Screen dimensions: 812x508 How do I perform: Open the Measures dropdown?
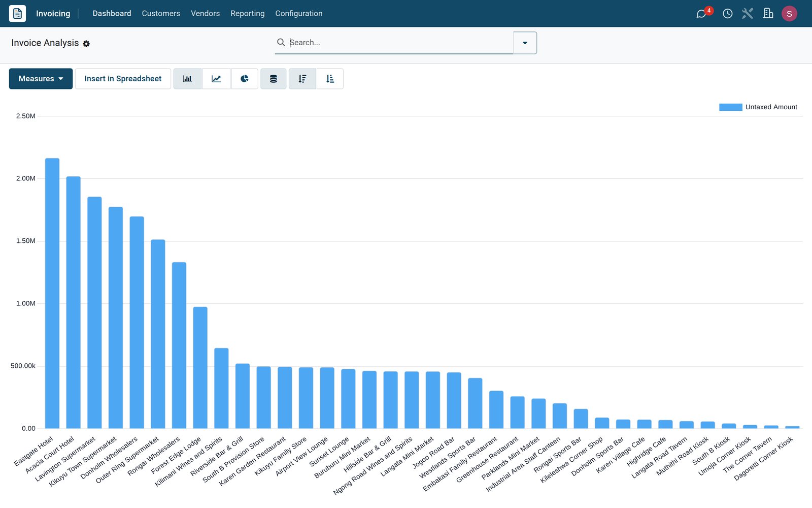pos(41,79)
